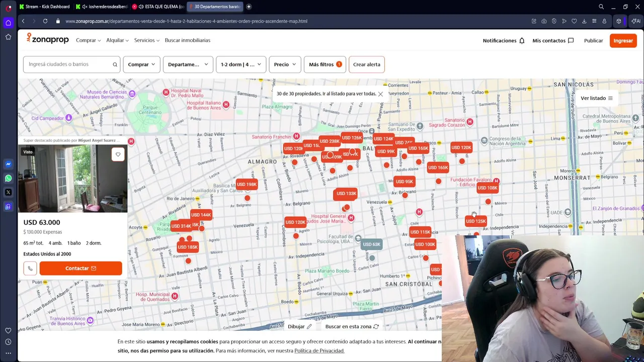This screenshot has height=362, width=644.
Task: Expand the Comprar operation filter dropdown
Action: [x=141, y=64]
